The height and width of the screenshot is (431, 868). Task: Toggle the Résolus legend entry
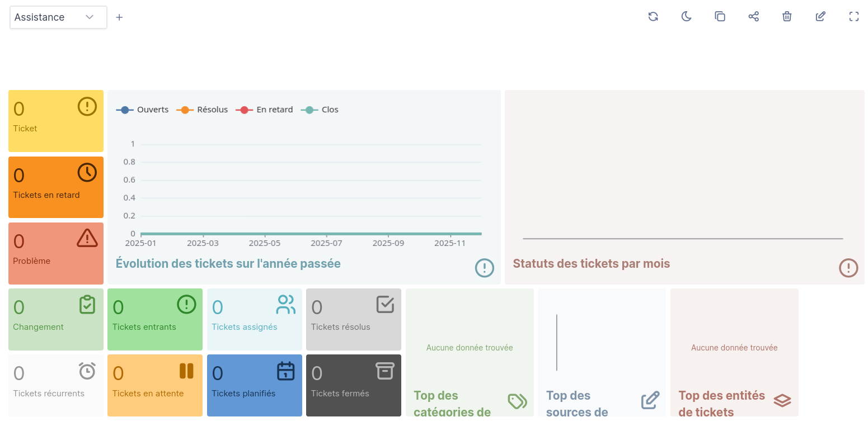[201, 110]
